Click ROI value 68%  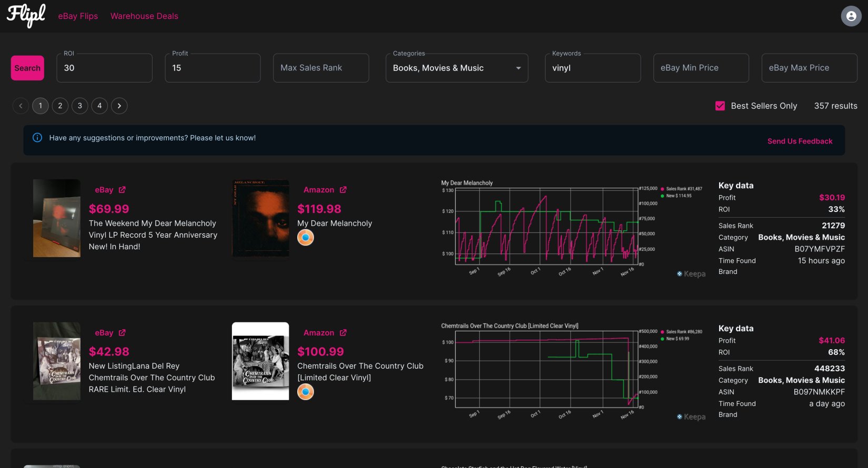(x=836, y=352)
